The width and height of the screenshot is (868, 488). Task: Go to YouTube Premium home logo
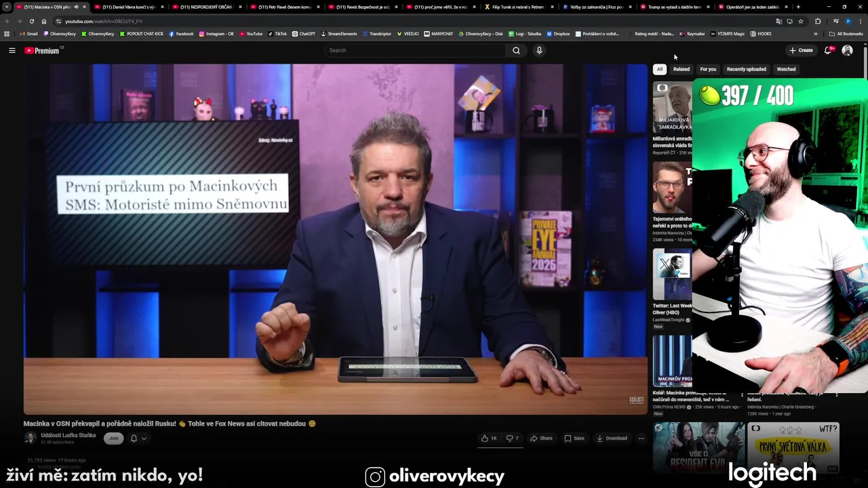43,50
